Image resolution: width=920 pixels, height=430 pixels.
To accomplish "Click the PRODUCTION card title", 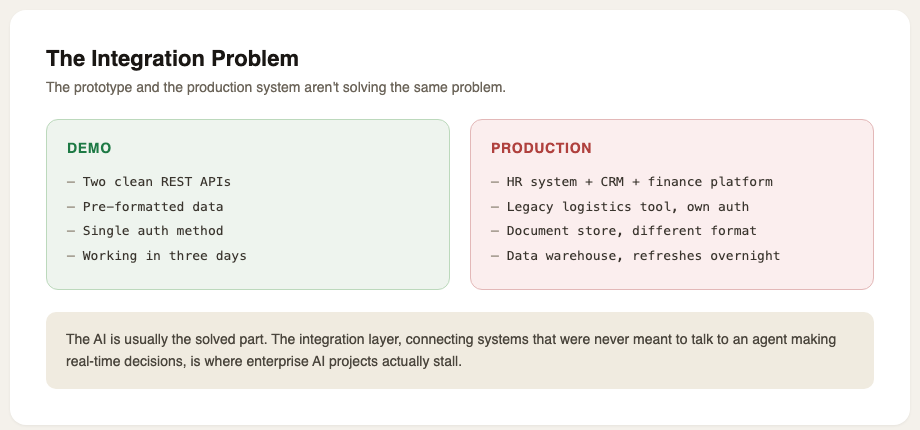I will [541, 148].
